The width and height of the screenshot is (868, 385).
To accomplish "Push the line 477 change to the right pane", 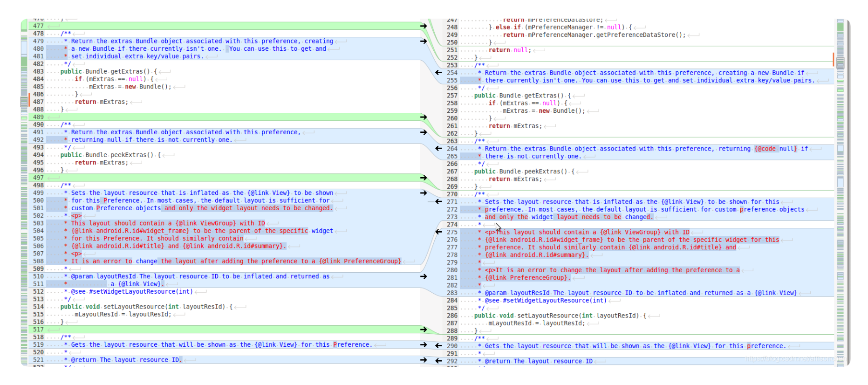I will pyautogui.click(x=424, y=26).
